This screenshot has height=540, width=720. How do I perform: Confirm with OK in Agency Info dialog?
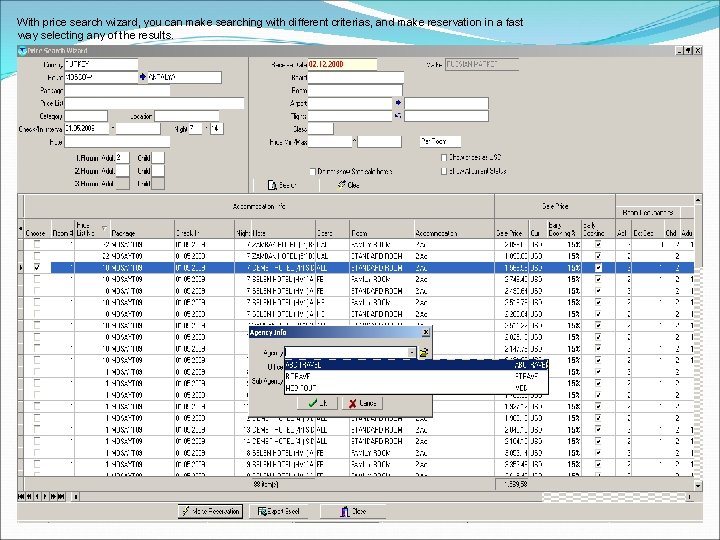pos(317,403)
